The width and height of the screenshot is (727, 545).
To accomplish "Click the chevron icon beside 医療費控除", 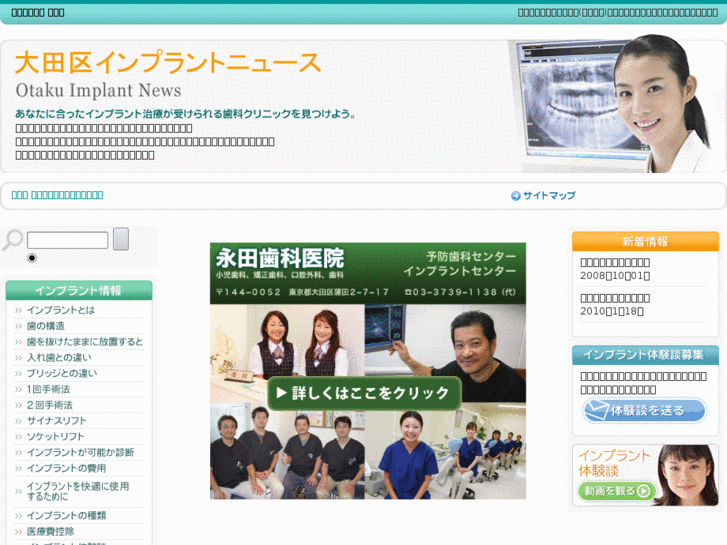I will 18,532.
